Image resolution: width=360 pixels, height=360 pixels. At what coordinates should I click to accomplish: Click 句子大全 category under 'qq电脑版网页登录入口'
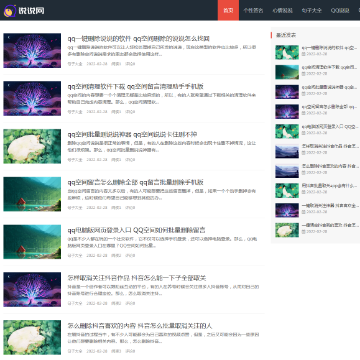(x=75, y=256)
